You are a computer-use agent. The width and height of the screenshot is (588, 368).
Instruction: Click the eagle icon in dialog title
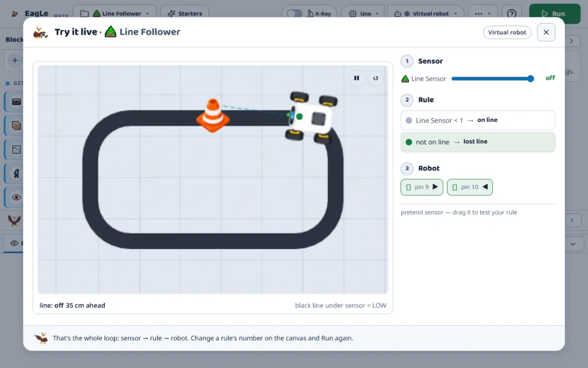click(41, 32)
